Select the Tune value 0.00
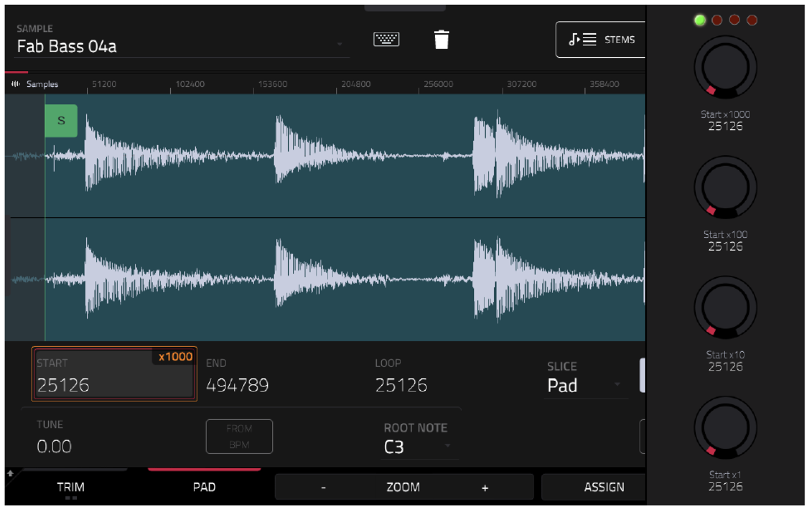 [x=54, y=447]
